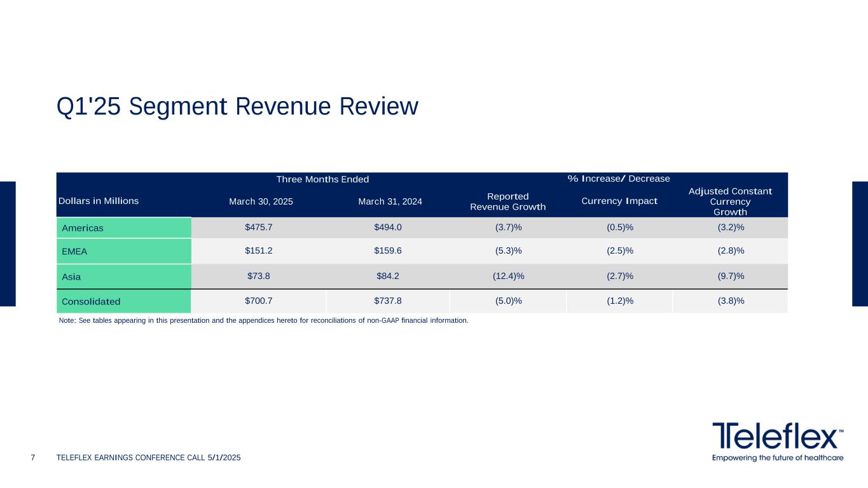
Task: Click the Consolidated row label
Action: coord(91,301)
